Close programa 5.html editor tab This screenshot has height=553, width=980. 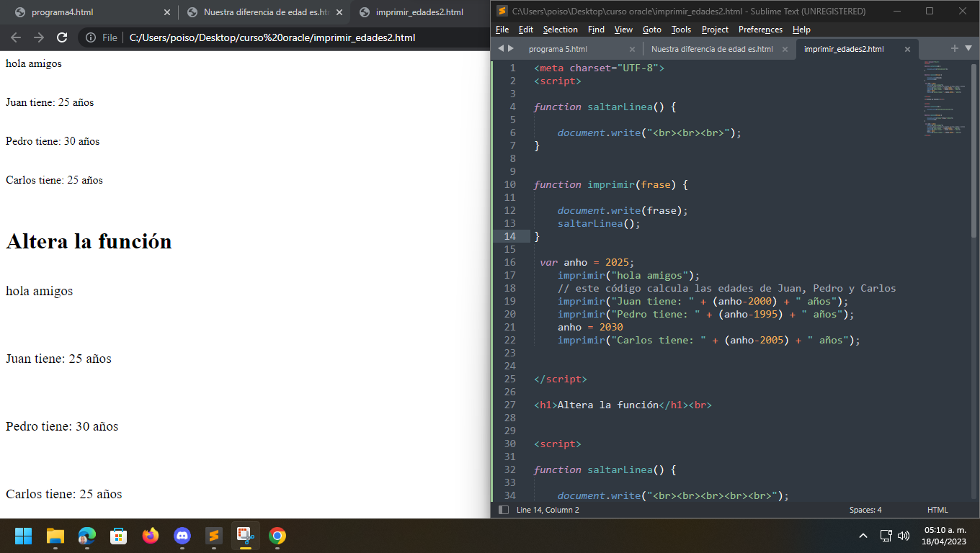(x=632, y=50)
